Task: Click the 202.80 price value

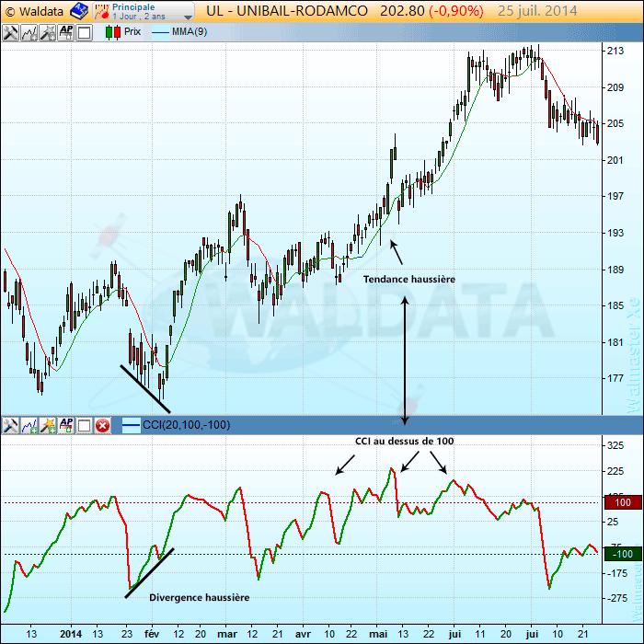Action: [402, 11]
